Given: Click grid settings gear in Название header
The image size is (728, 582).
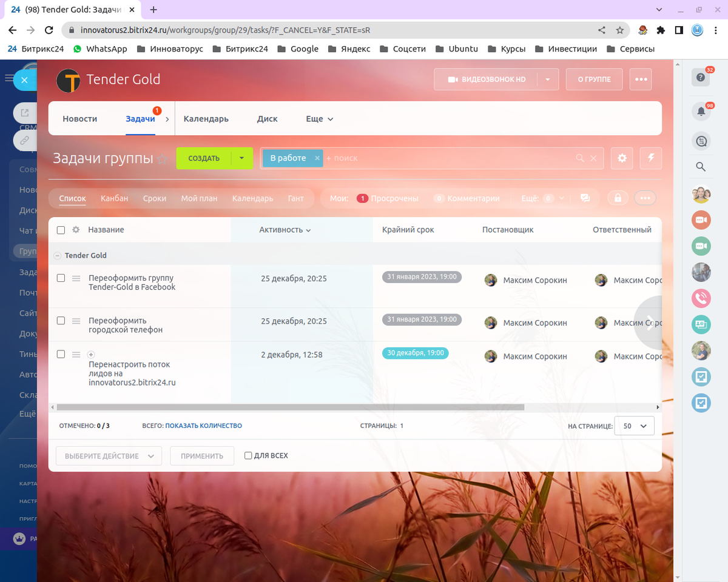Looking at the screenshot, I should 76,230.
